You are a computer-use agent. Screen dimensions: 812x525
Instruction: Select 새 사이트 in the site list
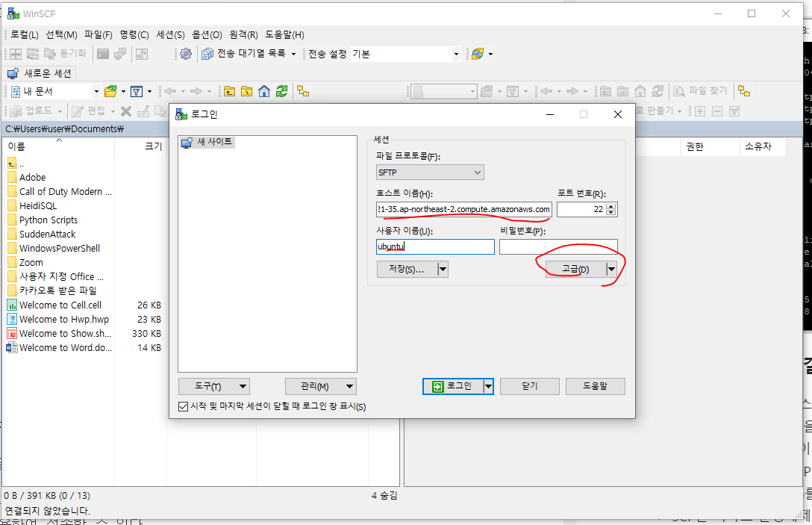pos(207,142)
